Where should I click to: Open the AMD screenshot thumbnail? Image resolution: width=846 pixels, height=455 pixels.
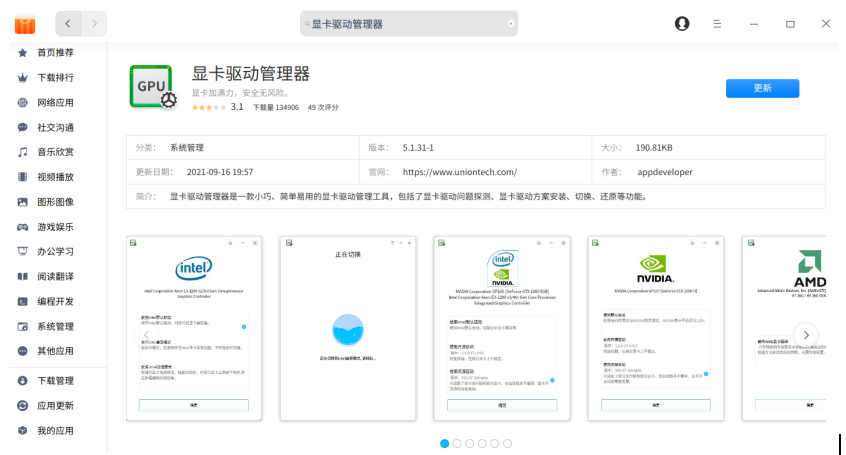784,328
